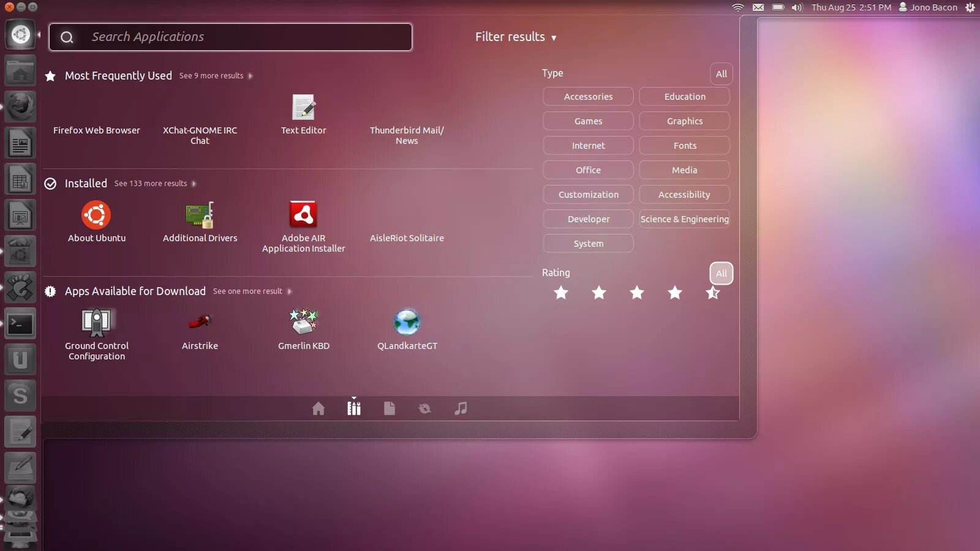The height and width of the screenshot is (551, 980).
Task: Open the messaging envelope indicator
Action: point(758,7)
